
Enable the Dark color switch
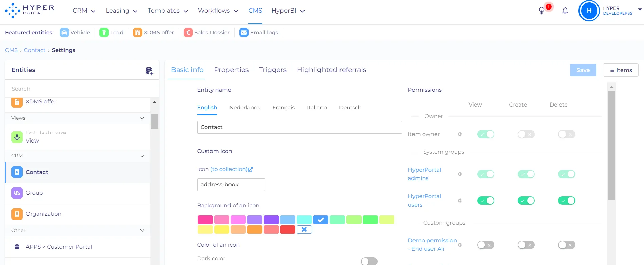pyautogui.click(x=369, y=261)
